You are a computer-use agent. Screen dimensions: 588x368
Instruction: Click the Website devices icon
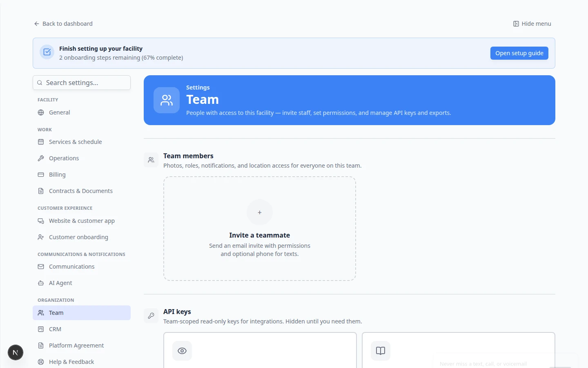(41, 221)
